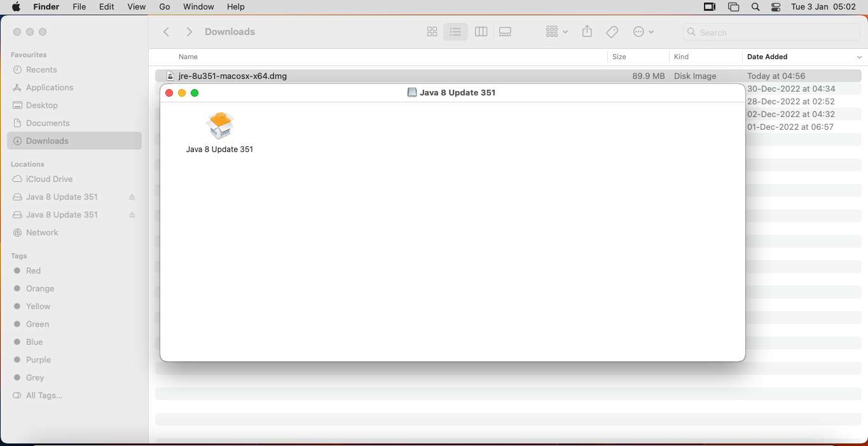Screen dimensions: 868x446
Task: Select Downloads in the sidebar
Action: pos(74,141)
